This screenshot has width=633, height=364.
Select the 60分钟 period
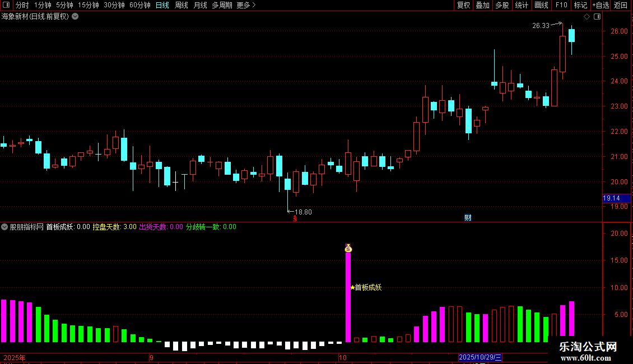coord(139,5)
